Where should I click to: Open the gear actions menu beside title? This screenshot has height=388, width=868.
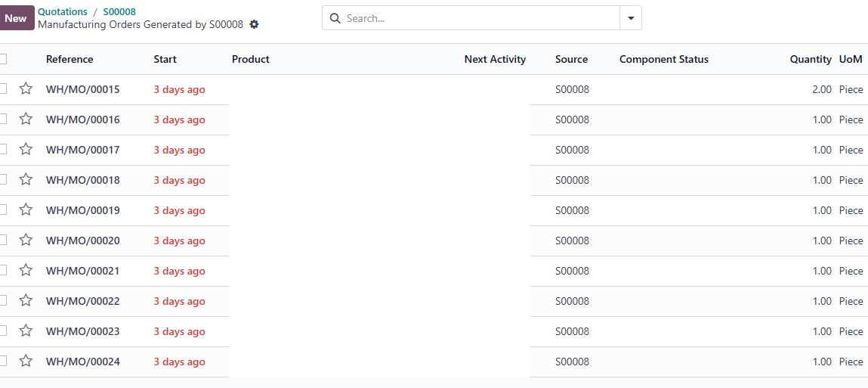[x=254, y=24]
